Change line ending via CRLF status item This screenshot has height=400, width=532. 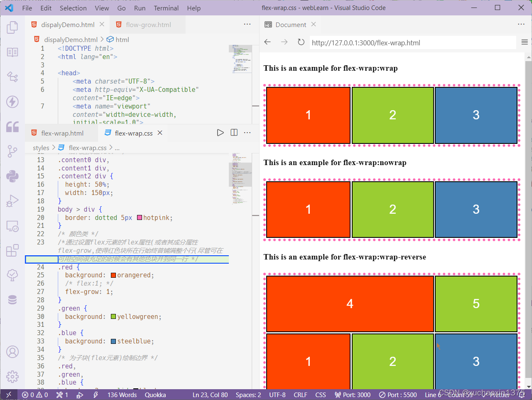(x=300, y=395)
